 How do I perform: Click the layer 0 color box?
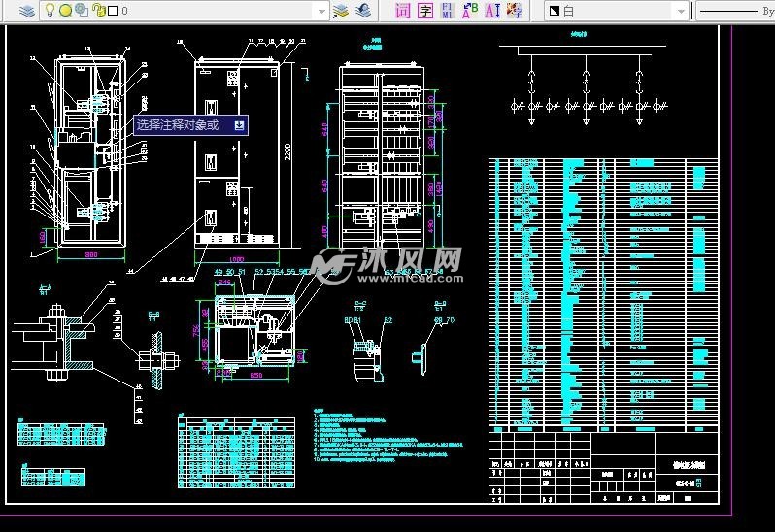click(112, 11)
